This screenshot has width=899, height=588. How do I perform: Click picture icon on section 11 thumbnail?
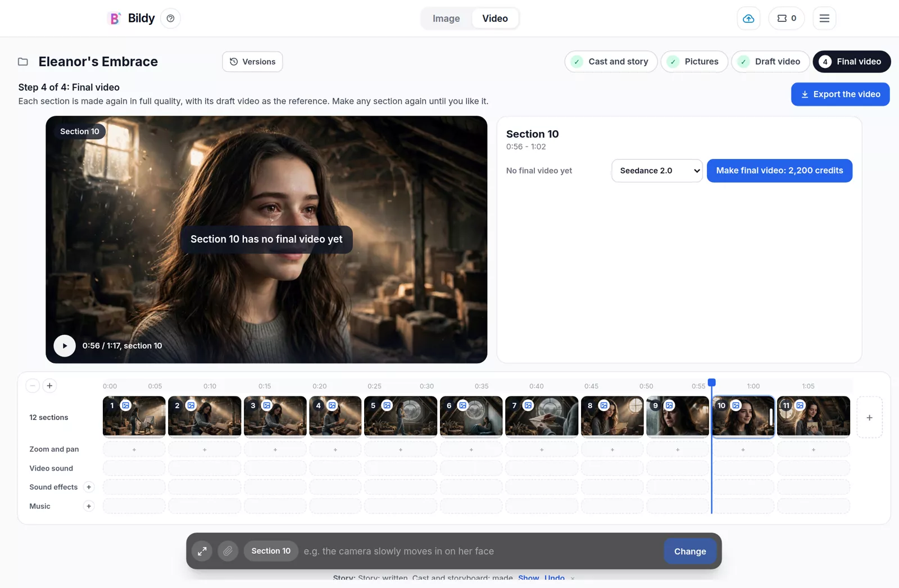[800, 405]
